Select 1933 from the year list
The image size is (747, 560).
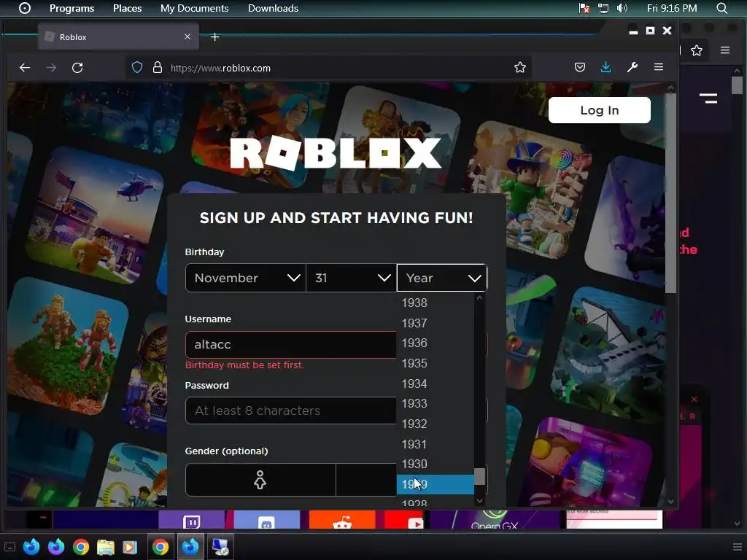pyautogui.click(x=436, y=404)
